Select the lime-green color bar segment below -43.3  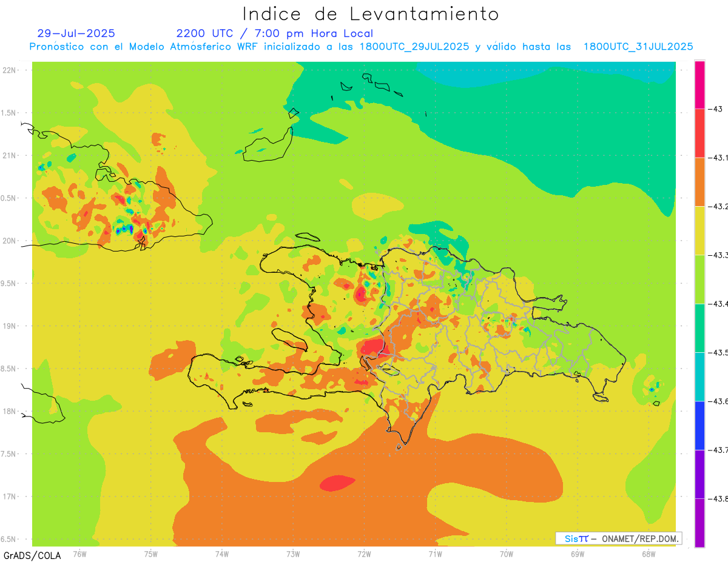point(699,279)
